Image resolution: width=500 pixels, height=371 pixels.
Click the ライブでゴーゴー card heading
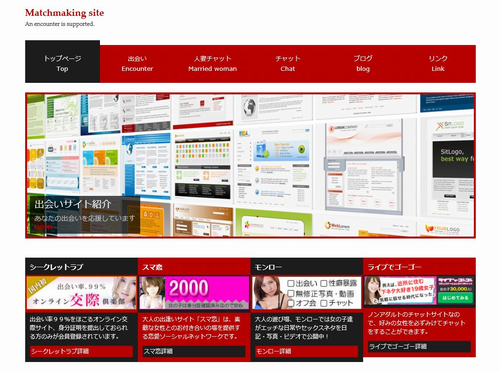(394, 267)
